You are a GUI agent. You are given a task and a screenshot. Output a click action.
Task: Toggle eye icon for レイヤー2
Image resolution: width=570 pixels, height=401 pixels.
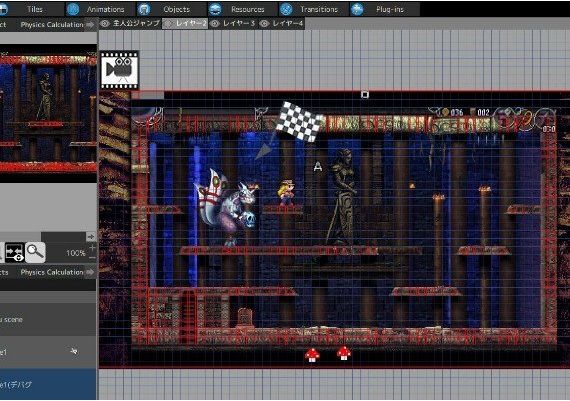coord(168,24)
